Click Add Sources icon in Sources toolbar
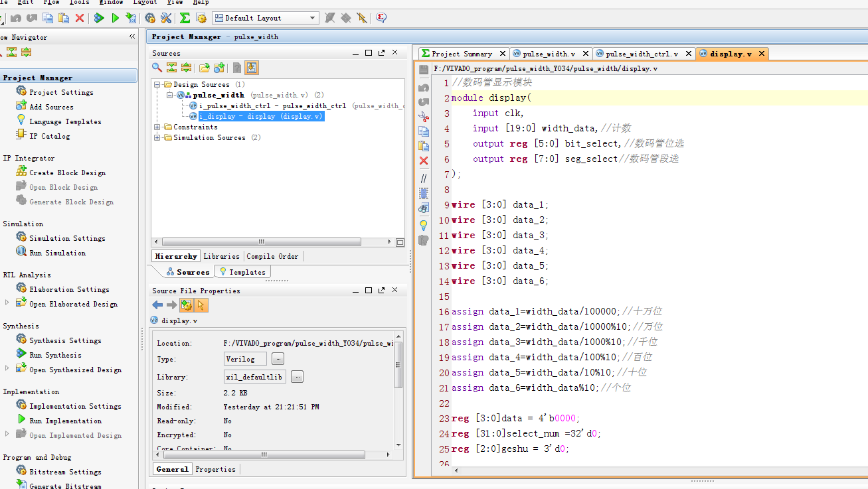 (x=219, y=68)
